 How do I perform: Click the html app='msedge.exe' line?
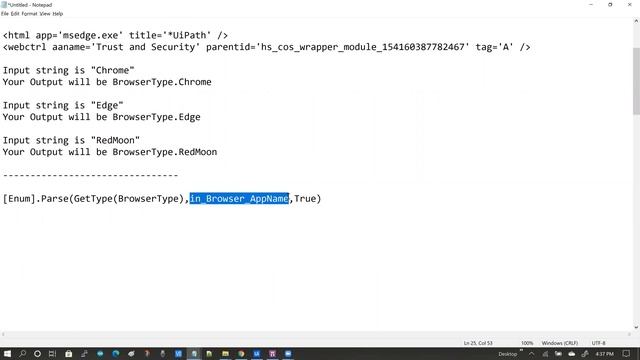(x=115, y=35)
